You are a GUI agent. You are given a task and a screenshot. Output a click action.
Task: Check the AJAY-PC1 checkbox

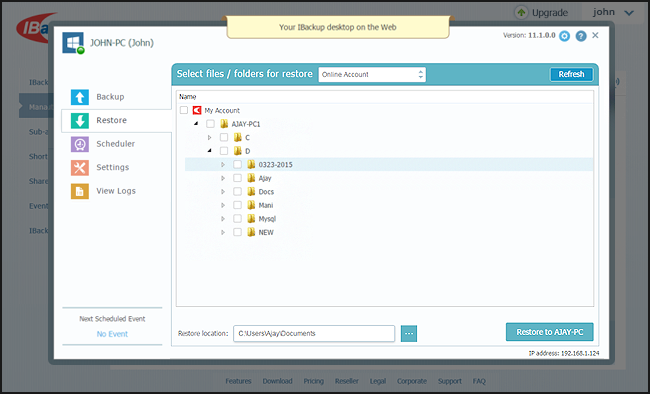pyautogui.click(x=211, y=124)
